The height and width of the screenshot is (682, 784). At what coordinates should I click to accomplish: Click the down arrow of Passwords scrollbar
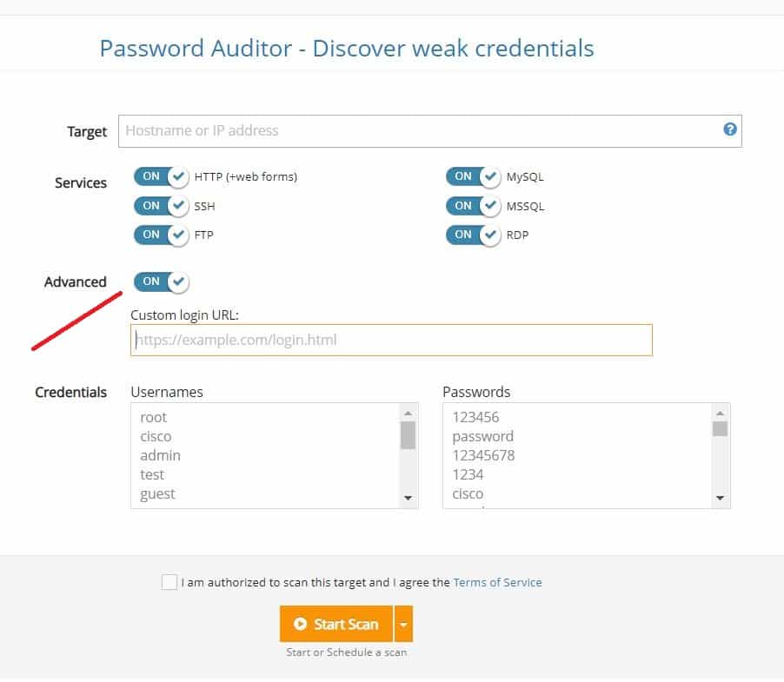pos(721,498)
